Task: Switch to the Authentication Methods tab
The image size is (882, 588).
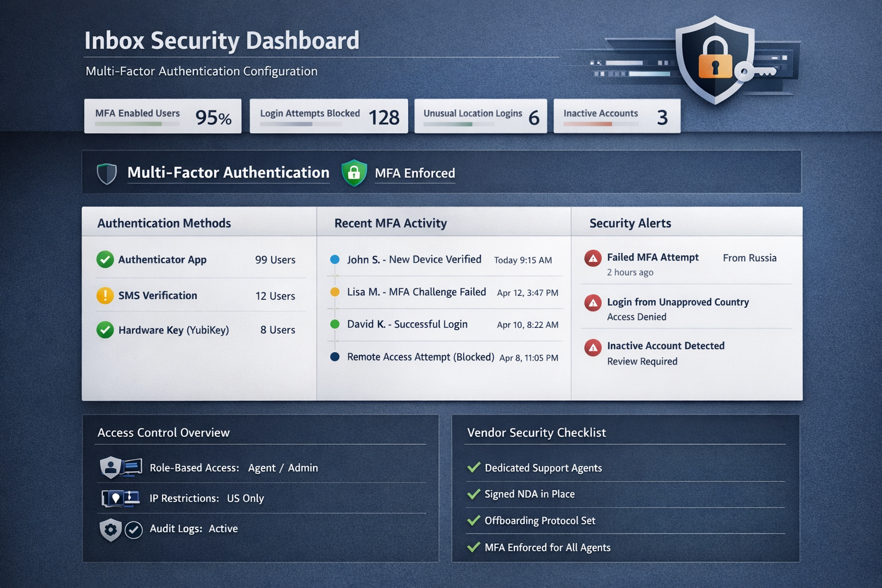Action: pos(164,223)
